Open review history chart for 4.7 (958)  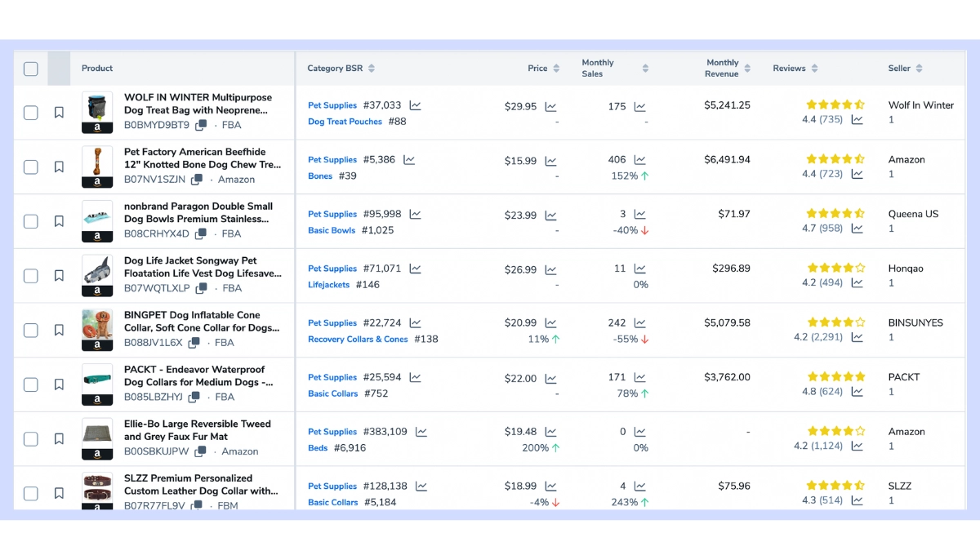pos(857,229)
